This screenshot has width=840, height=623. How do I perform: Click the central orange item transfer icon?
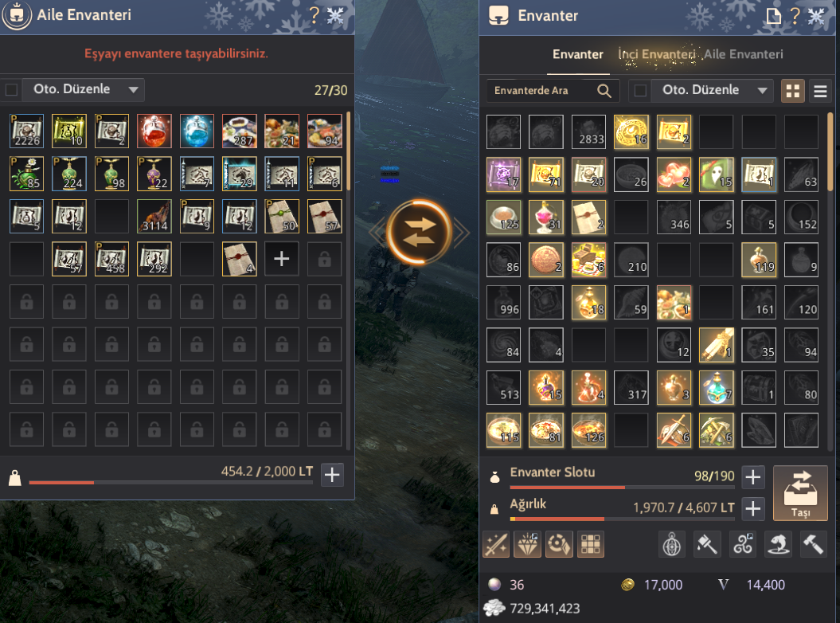(x=419, y=232)
